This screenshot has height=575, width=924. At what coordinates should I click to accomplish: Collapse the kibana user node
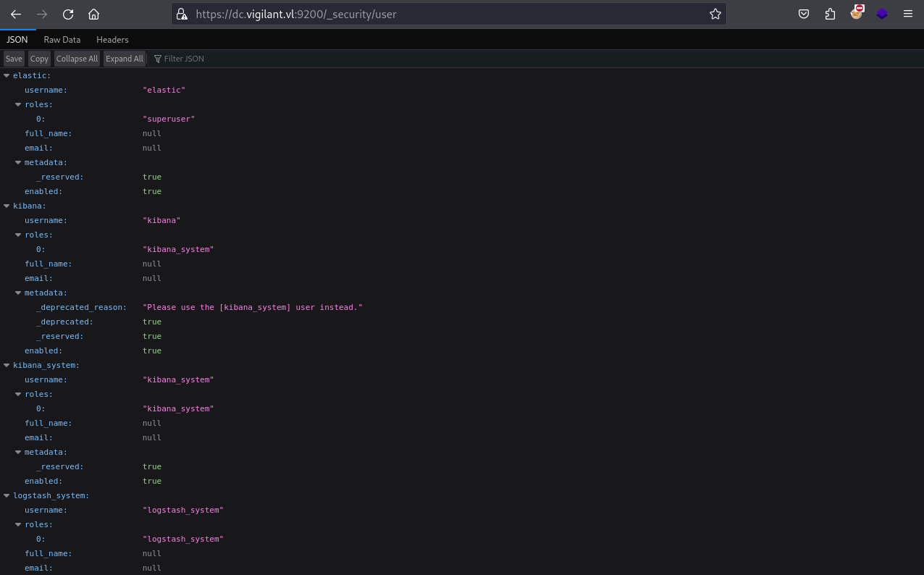[x=7, y=206]
